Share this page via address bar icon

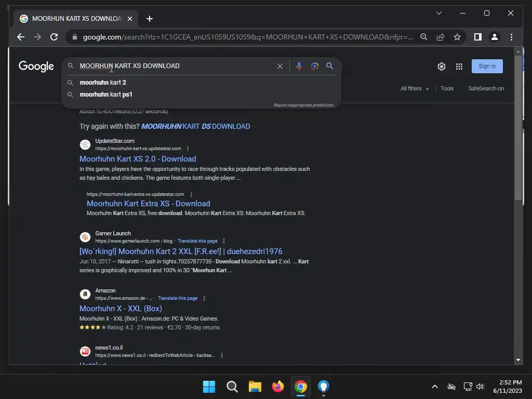[x=441, y=37]
